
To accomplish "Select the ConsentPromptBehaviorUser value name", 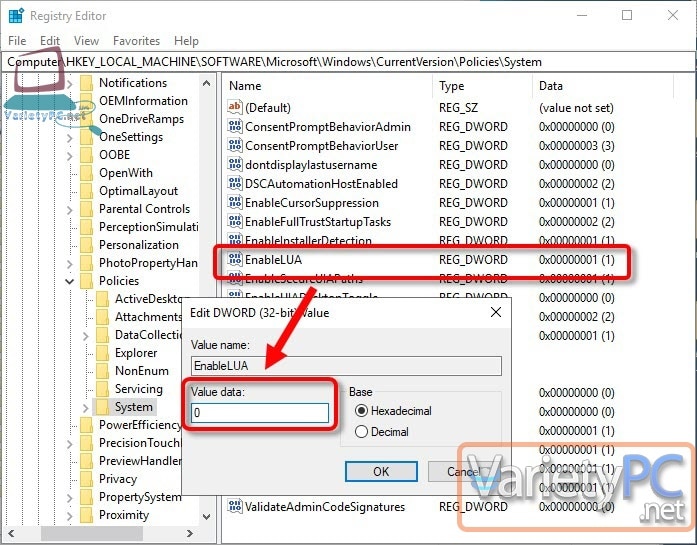I will pos(321,146).
